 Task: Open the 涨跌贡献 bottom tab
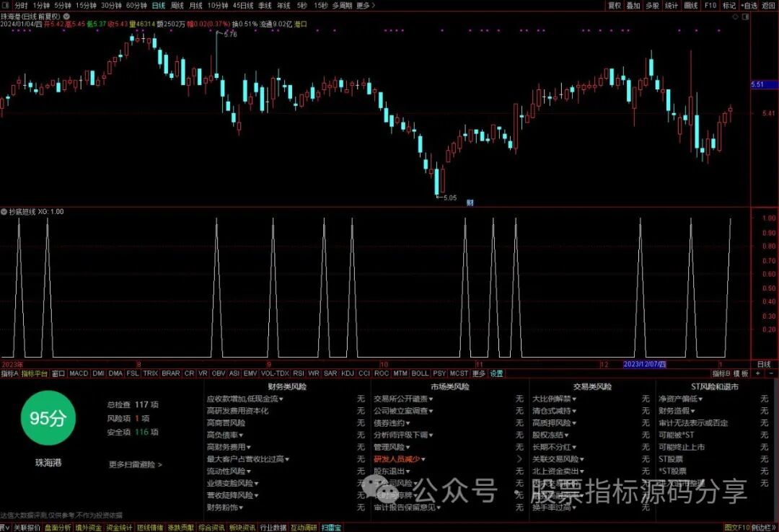[x=181, y=528]
